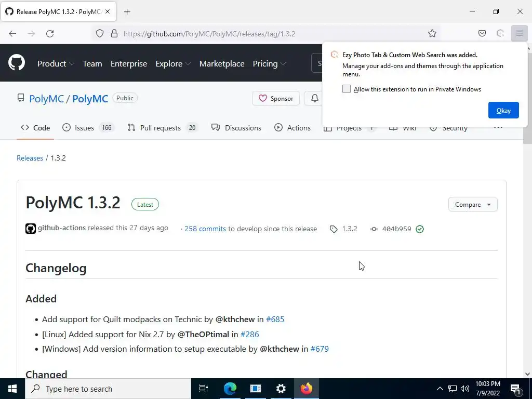Open the Windows Start menu
This screenshot has height=399, width=532.
[12, 389]
